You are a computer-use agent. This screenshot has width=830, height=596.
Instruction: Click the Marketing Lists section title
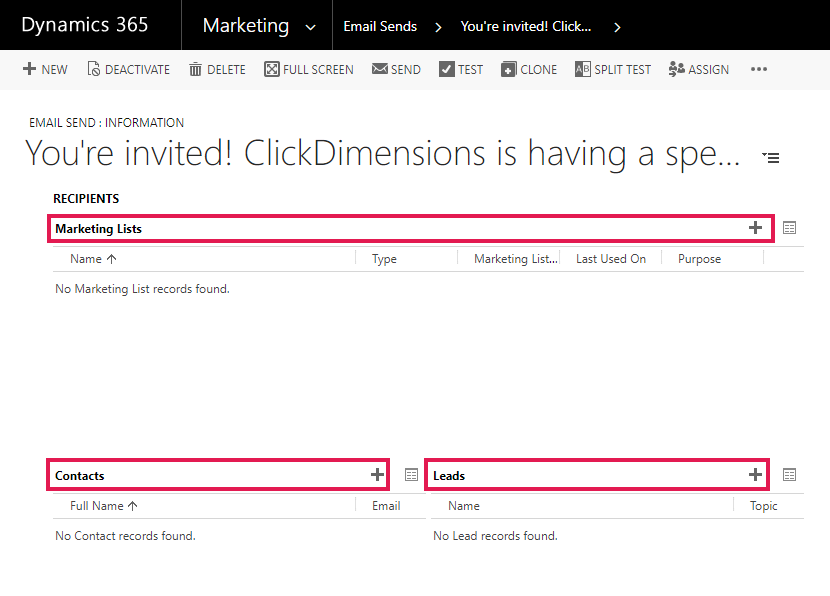(x=98, y=229)
